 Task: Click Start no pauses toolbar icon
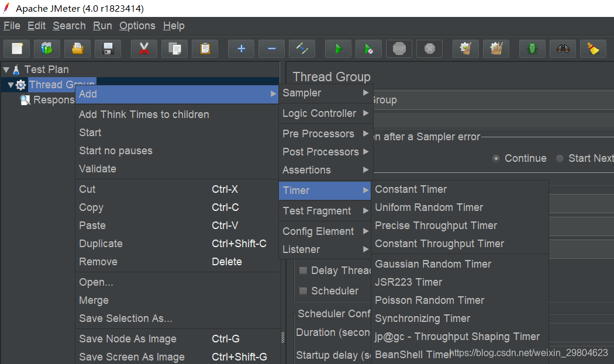(x=368, y=49)
